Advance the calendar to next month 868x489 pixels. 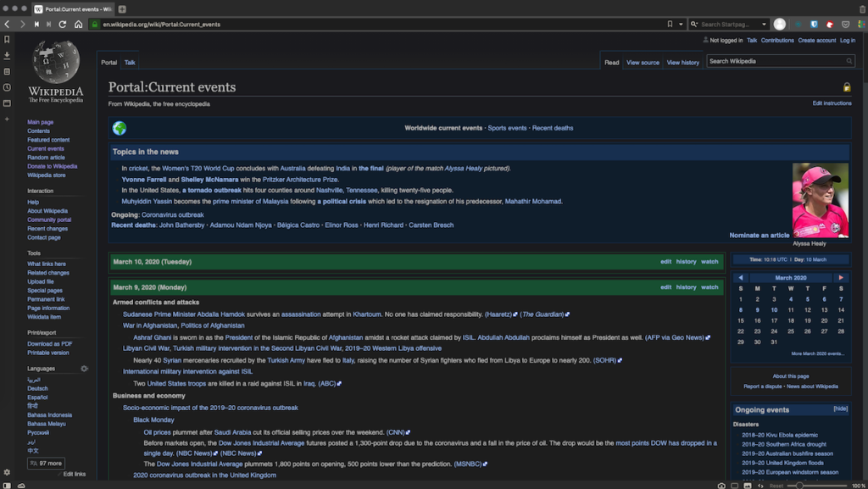tap(842, 277)
